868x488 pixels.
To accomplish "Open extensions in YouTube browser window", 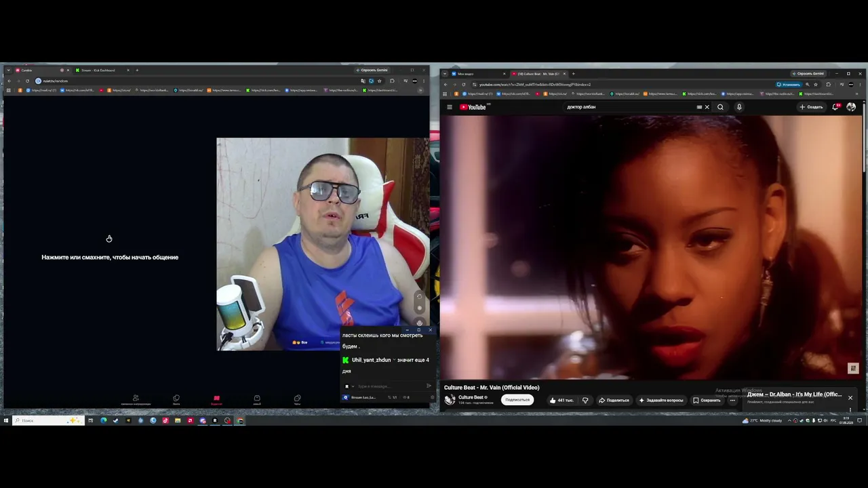I will (x=828, y=85).
